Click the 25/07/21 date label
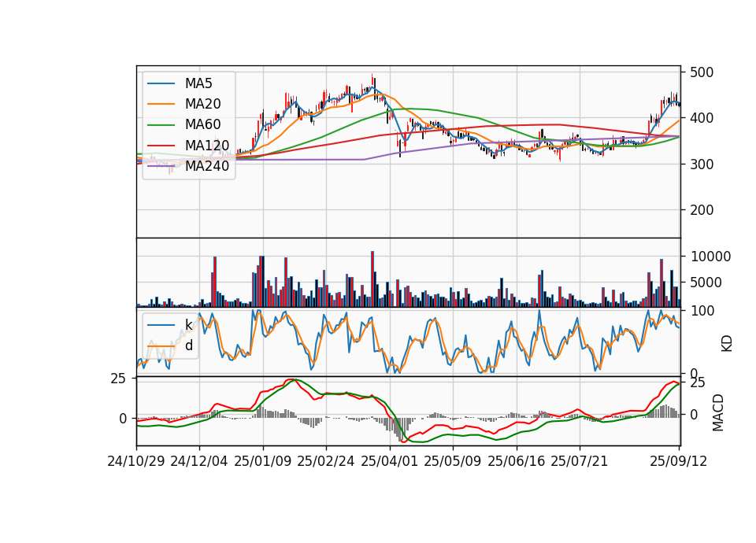Viewport: 756px width, 543px height. tap(580, 461)
